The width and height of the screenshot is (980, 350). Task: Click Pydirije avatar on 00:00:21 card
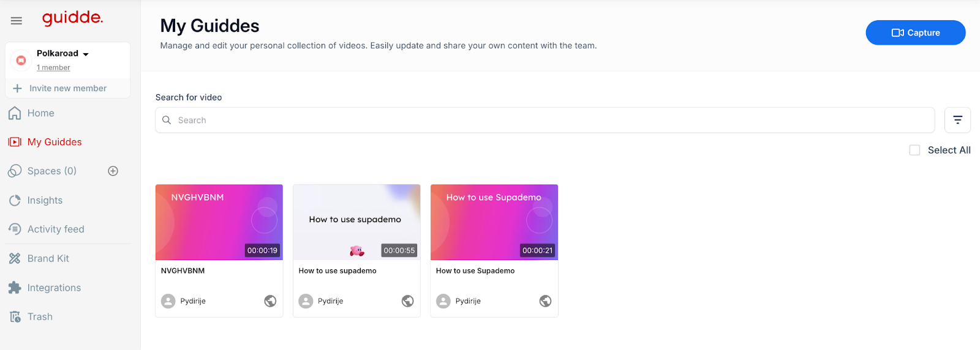[x=443, y=301]
